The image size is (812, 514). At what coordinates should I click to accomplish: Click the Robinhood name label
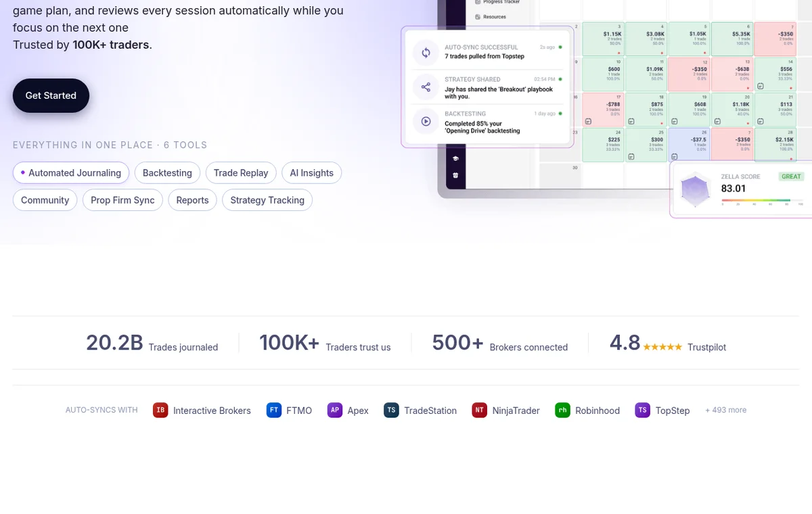coord(597,411)
